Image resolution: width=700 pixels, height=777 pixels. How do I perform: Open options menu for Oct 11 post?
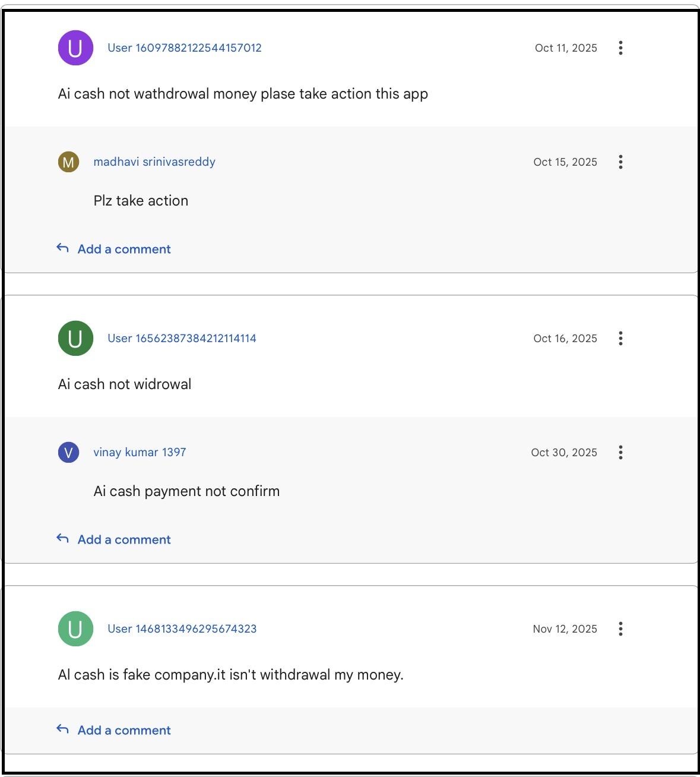click(620, 48)
